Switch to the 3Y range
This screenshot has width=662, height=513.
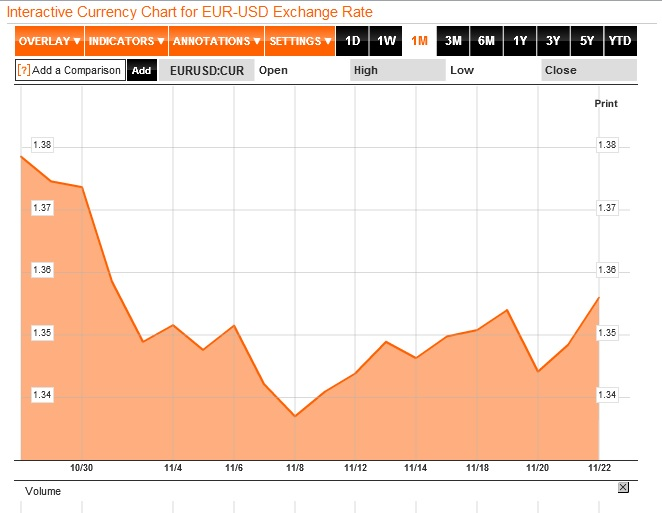(553, 41)
